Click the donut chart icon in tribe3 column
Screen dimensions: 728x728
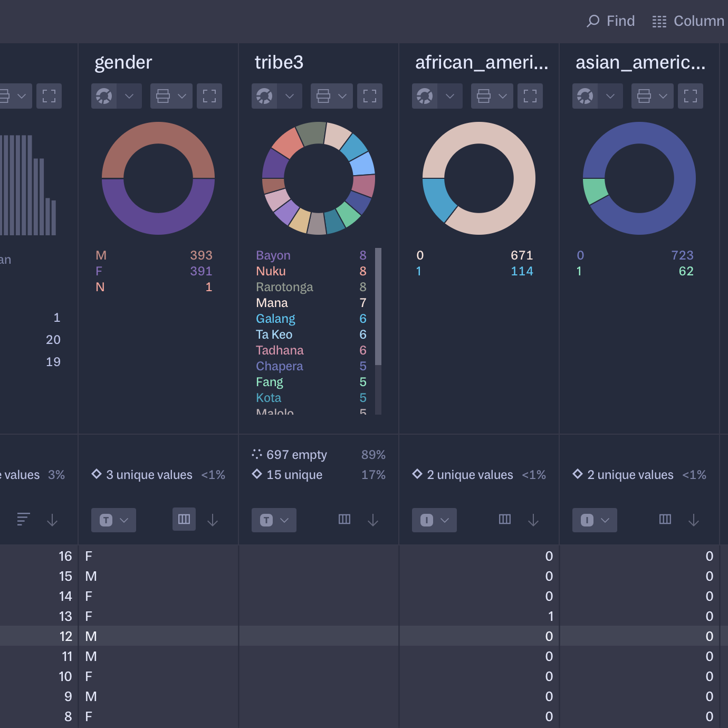(265, 96)
